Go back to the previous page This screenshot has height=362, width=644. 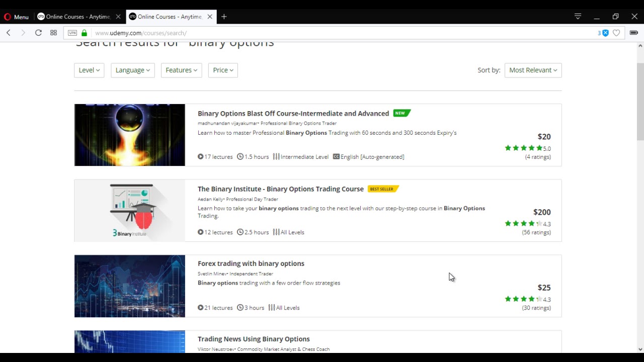9,33
